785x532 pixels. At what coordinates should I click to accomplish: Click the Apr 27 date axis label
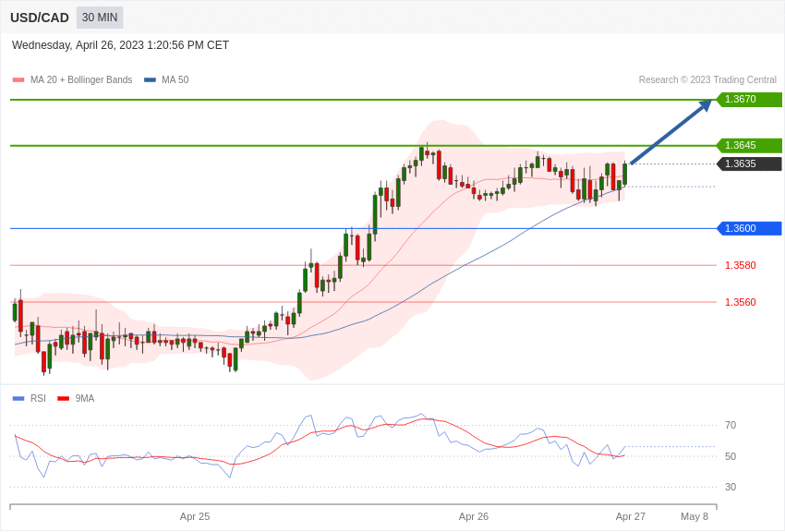631,516
